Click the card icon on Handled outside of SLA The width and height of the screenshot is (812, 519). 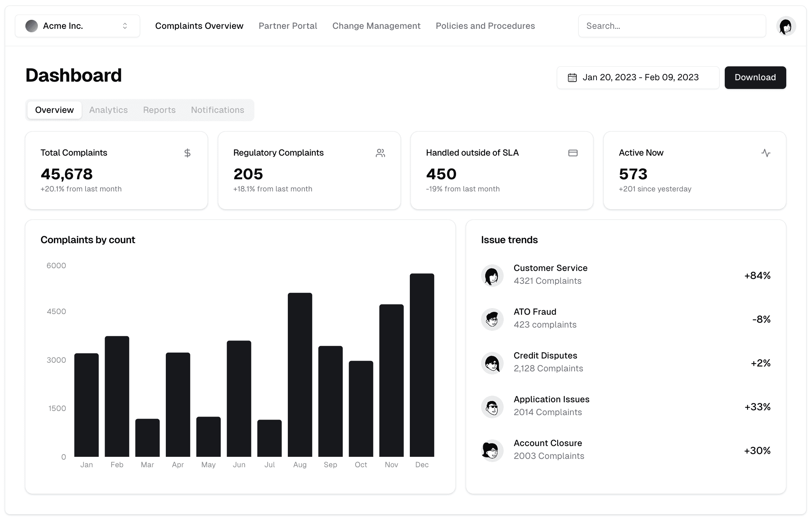click(573, 153)
